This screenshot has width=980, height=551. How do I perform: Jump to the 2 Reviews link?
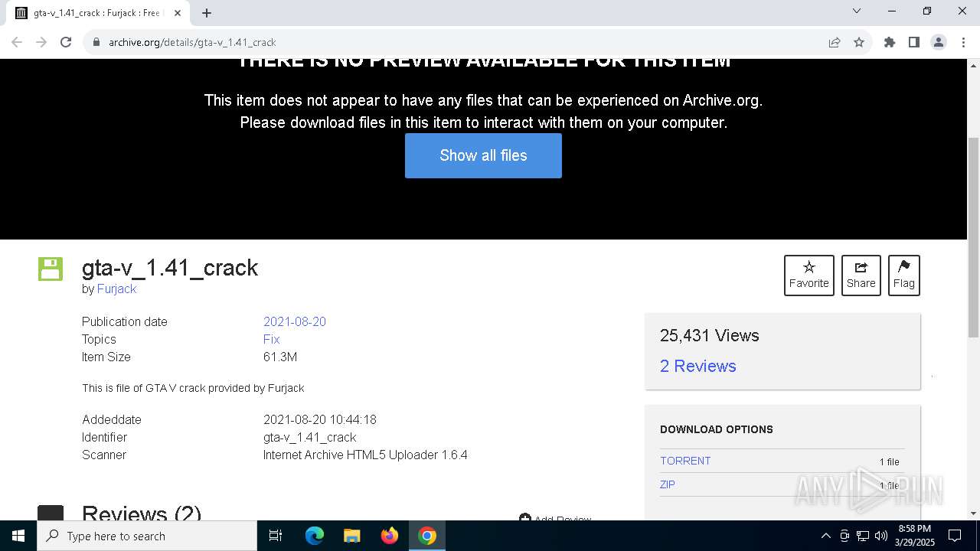click(x=698, y=366)
